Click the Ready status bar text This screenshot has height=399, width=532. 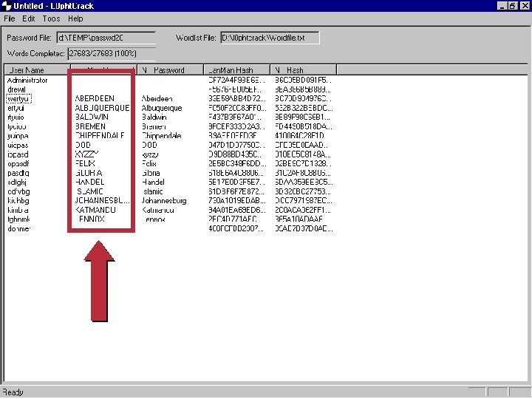13,392
